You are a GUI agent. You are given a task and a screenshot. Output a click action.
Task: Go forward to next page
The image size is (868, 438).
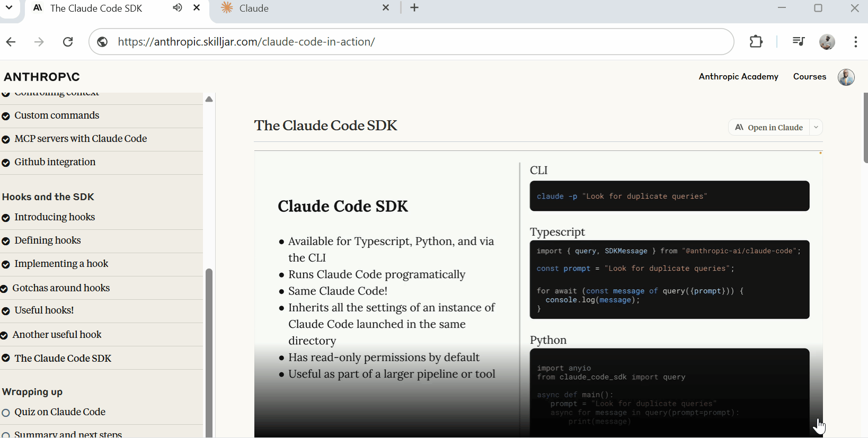point(39,42)
